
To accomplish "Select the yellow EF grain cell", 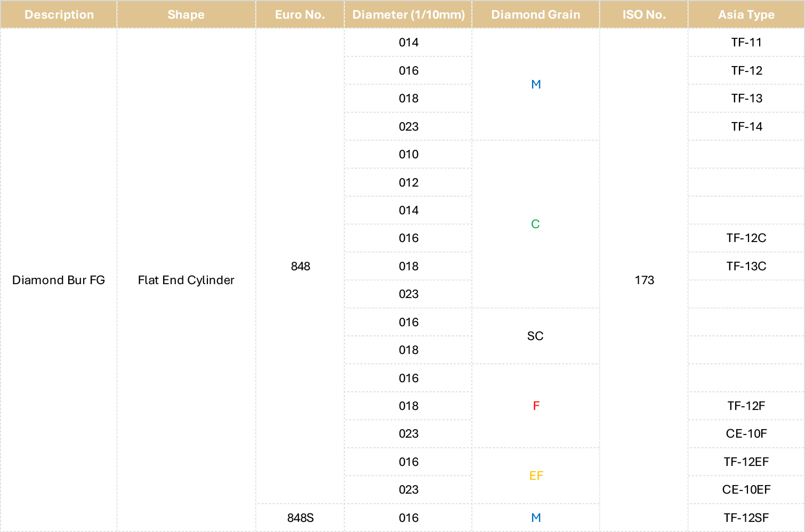I will 536,475.
